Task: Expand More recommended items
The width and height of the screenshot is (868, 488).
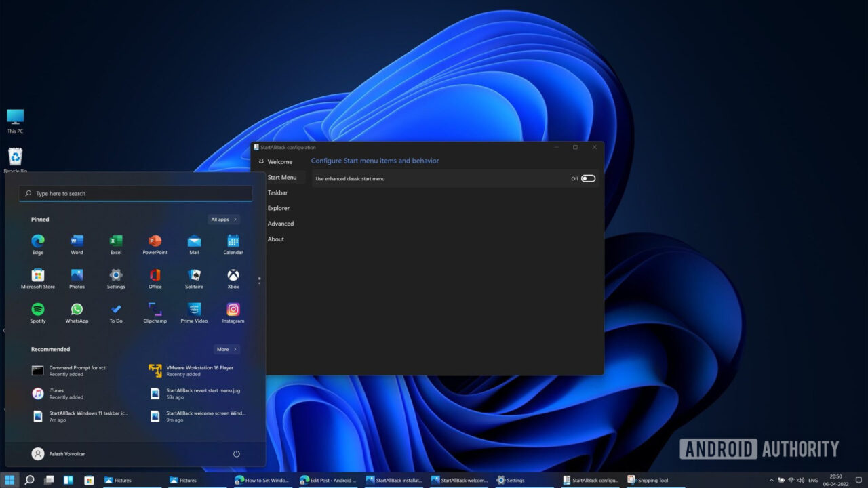Action: click(226, 349)
